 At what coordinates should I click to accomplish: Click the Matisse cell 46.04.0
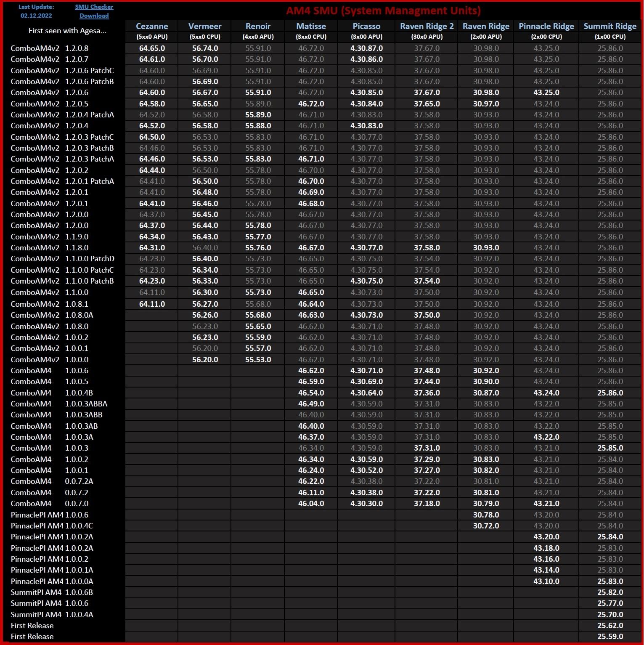click(x=311, y=503)
